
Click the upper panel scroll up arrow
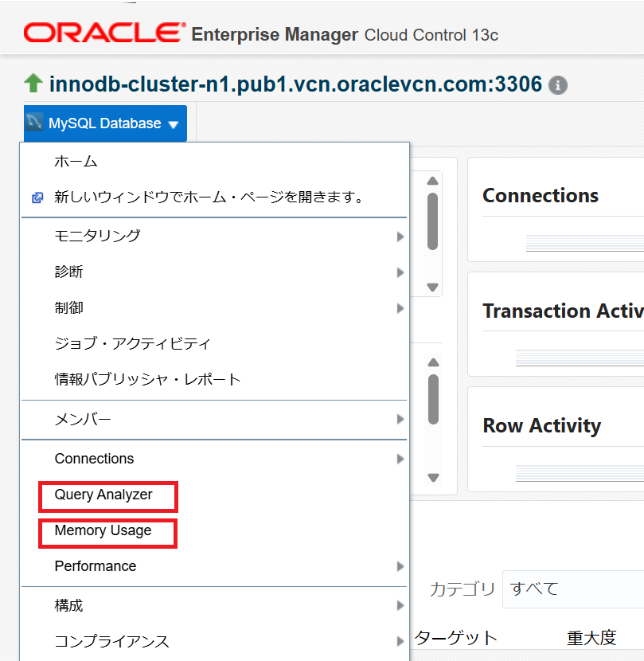point(432,182)
